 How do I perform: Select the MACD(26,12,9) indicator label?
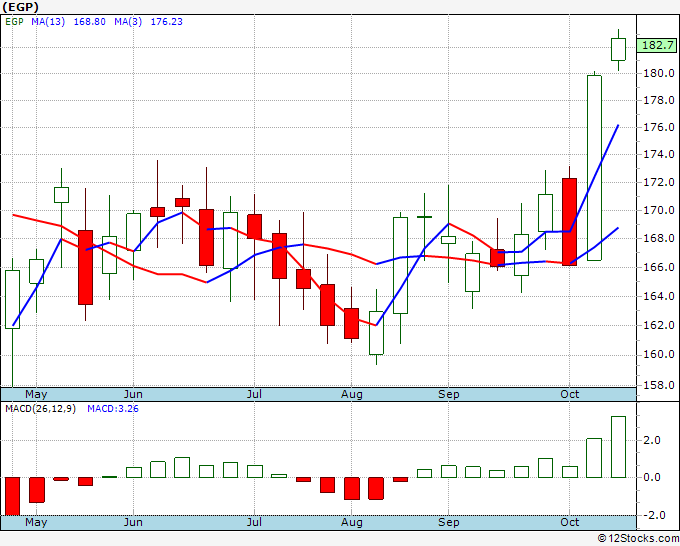[x=40, y=409]
